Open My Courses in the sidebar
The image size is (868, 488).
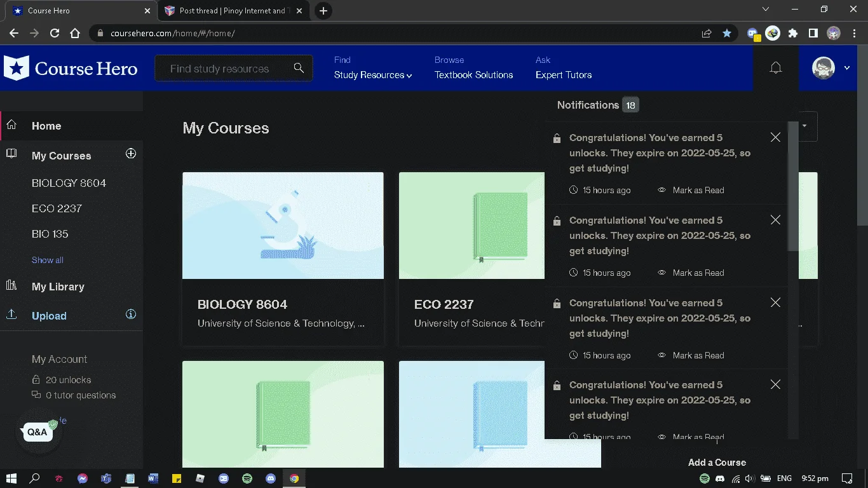(x=61, y=156)
